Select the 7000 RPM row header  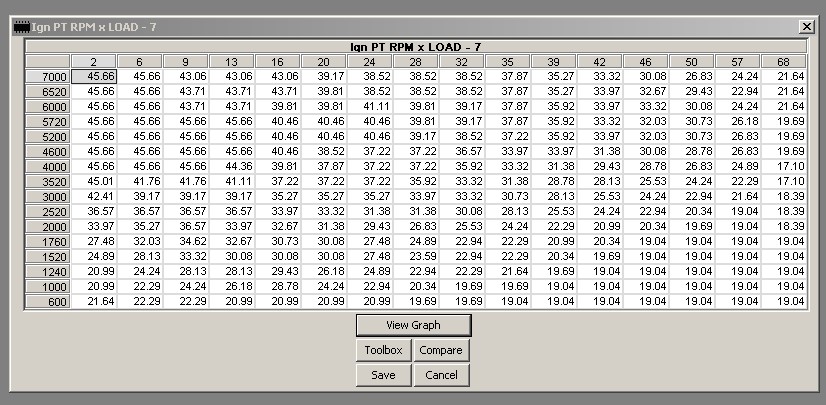(47, 76)
